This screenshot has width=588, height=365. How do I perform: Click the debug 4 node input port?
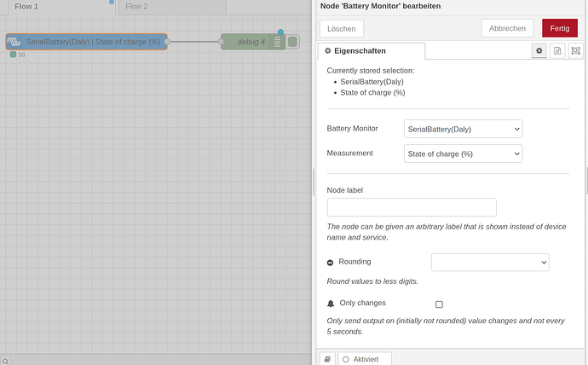point(221,42)
